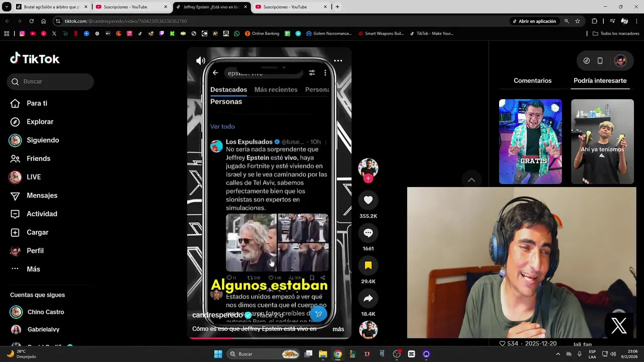Open the tab search dropdown arrow
Screen dimensions: 644x362
(6, 7)
